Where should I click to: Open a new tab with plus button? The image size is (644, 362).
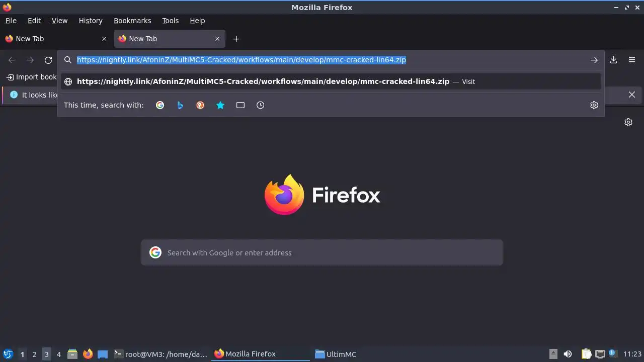click(x=236, y=39)
